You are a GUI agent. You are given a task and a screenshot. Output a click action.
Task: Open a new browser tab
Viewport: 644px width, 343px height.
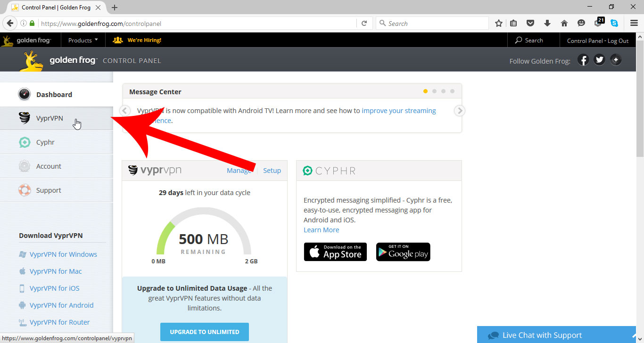point(114,8)
